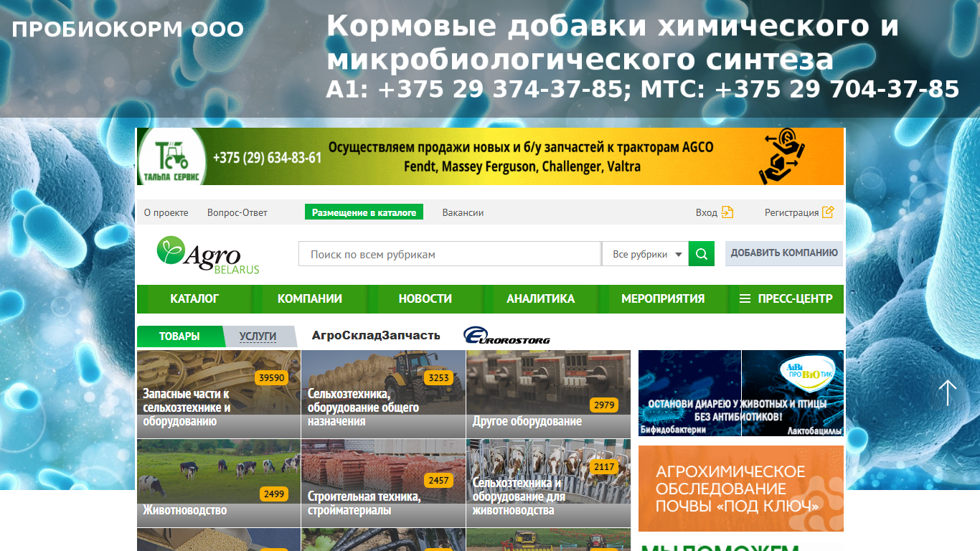
Task: Open the Животноводство category tile
Action: click(219, 483)
